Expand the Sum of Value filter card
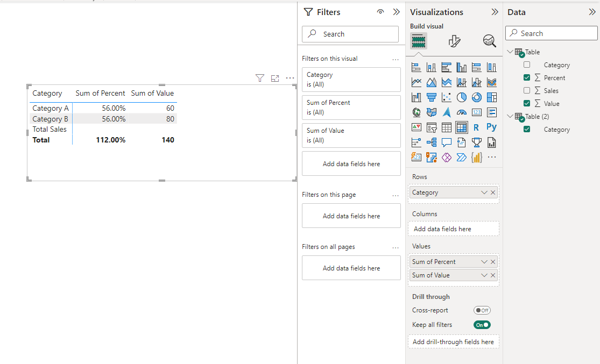Screen dimensions: 600x364 351,135
